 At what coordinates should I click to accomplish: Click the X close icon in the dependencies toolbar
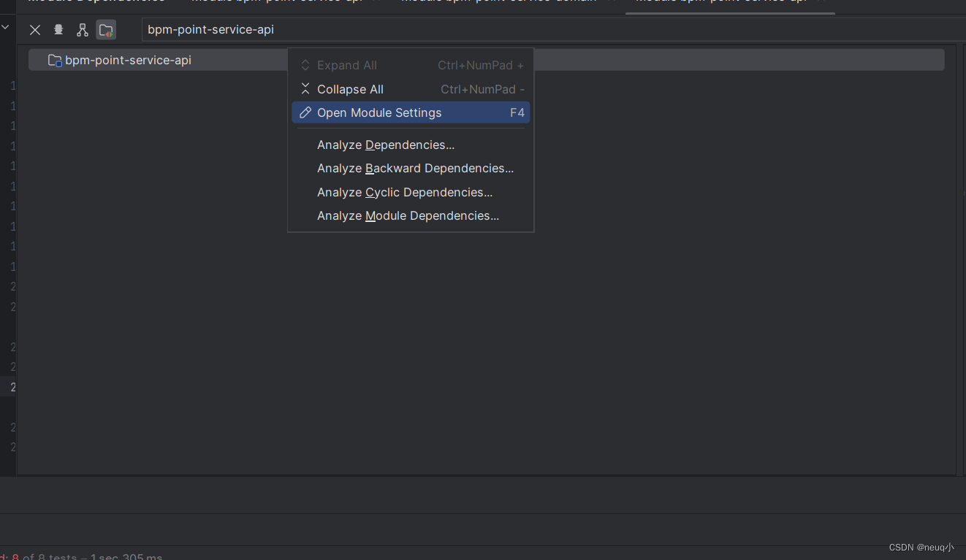pos(35,30)
